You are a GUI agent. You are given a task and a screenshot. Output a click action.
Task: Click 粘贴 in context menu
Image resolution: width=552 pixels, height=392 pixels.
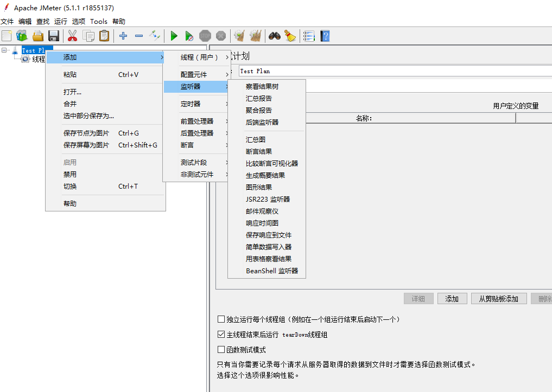click(105, 74)
